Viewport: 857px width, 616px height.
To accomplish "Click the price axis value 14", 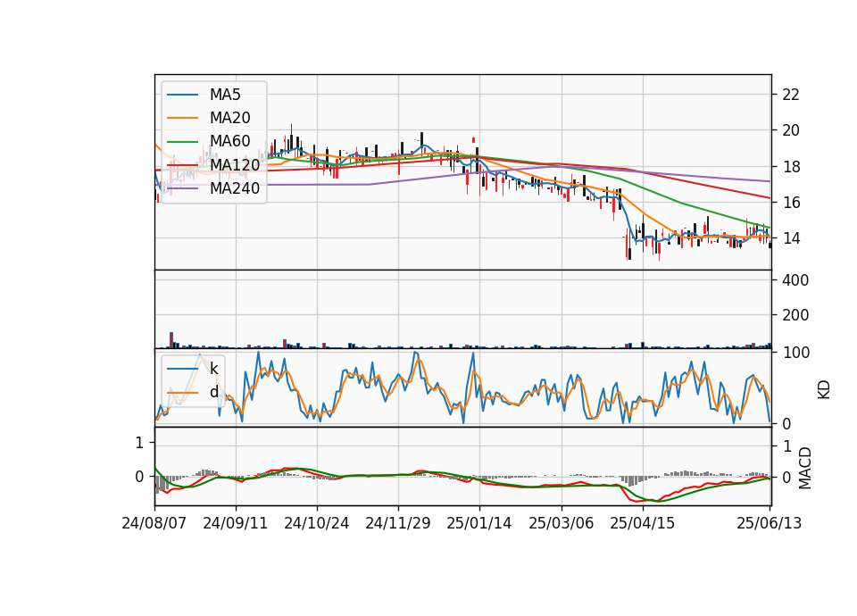I will 791,238.
